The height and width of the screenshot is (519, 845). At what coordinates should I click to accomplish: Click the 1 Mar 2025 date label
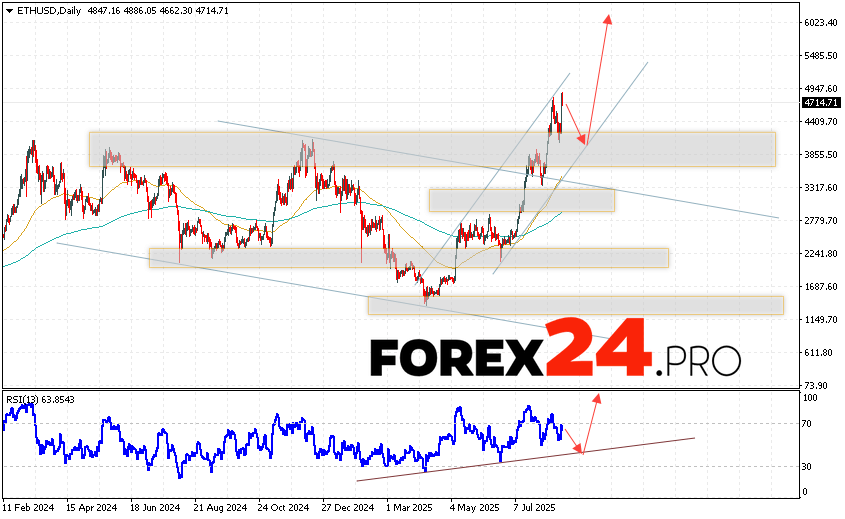coord(410,507)
